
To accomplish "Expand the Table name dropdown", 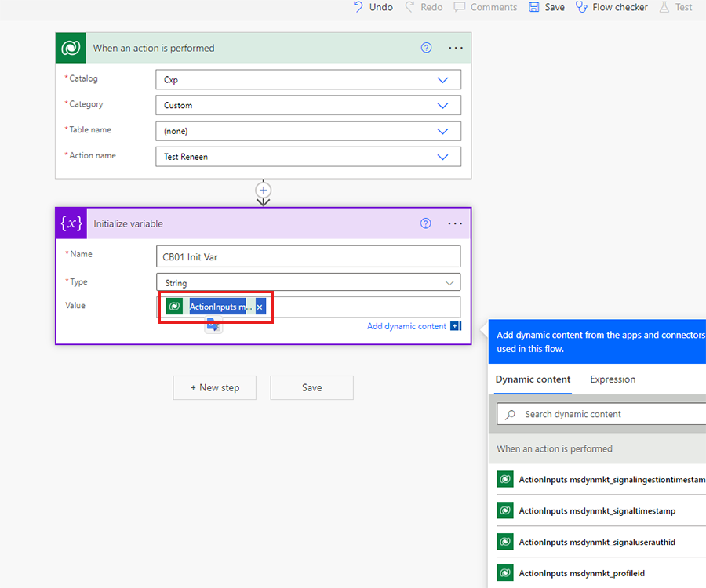I will point(442,132).
